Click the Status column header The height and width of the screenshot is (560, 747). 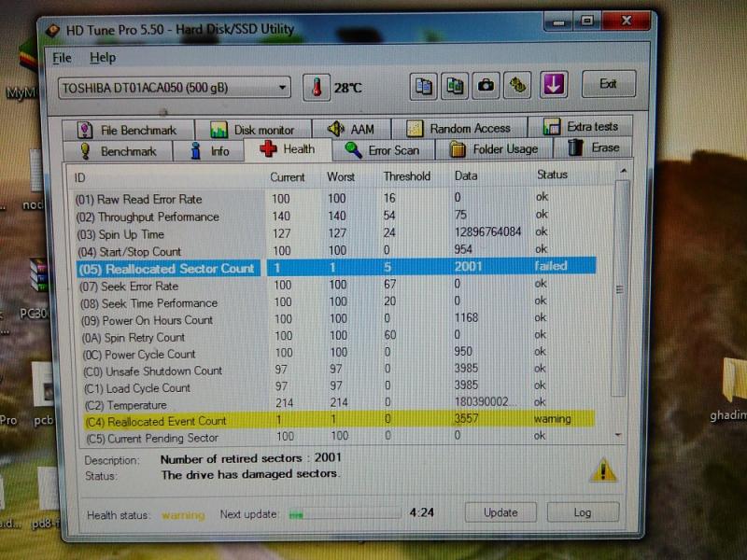coord(552,175)
